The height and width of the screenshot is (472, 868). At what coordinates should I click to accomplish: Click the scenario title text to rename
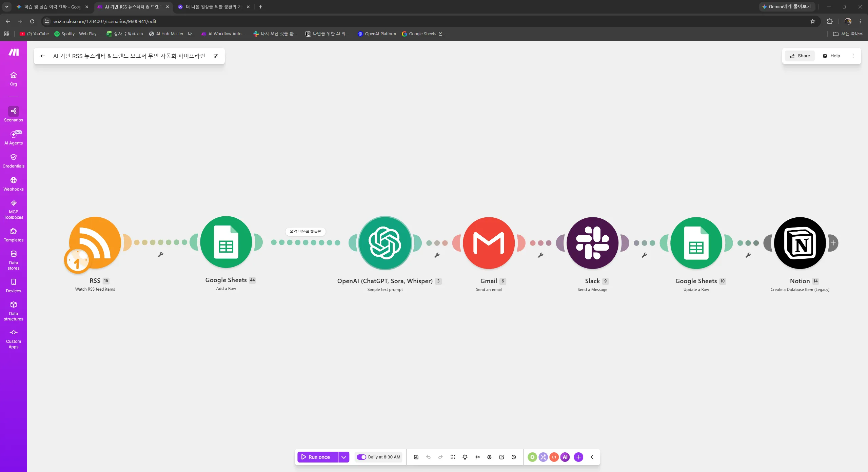pyautogui.click(x=129, y=56)
